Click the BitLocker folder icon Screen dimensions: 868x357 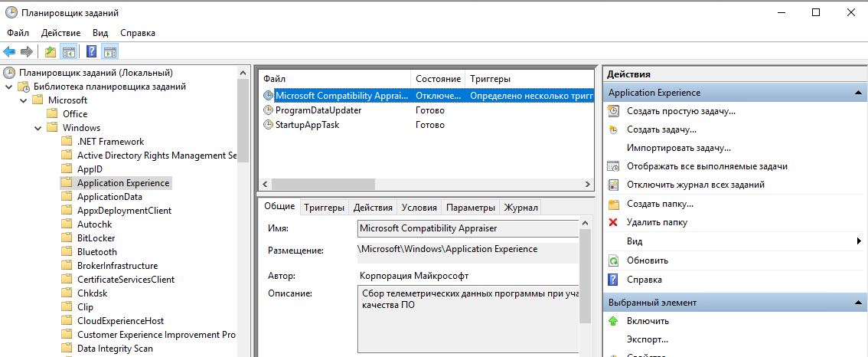point(67,237)
